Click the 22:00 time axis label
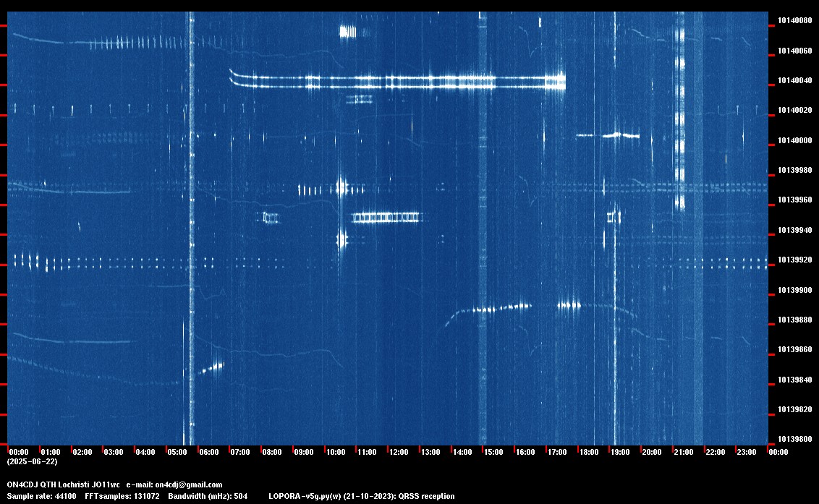 point(715,452)
